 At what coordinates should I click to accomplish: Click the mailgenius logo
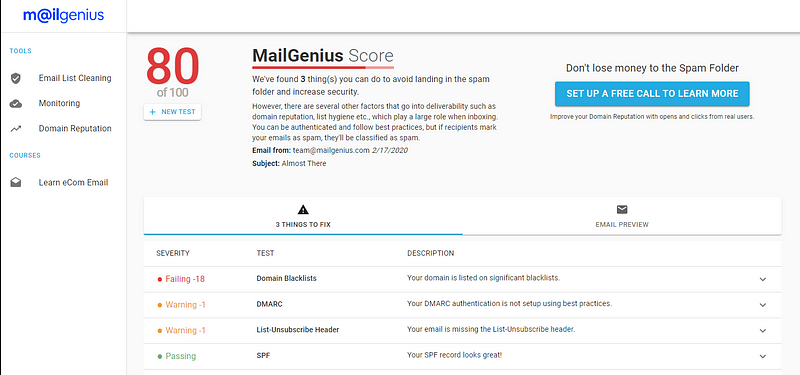(x=63, y=15)
